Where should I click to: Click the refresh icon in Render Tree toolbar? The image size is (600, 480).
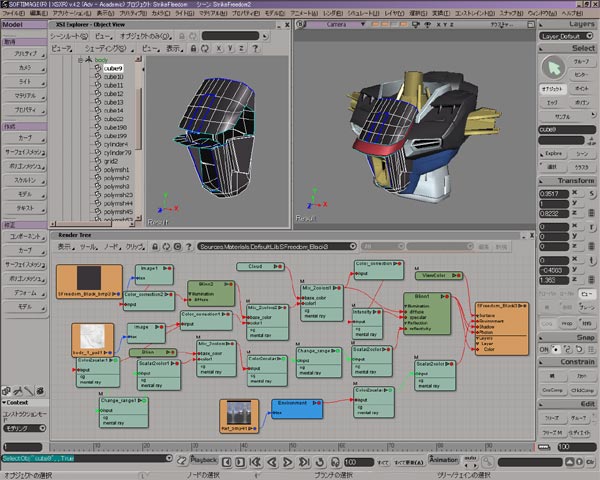coord(166,247)
